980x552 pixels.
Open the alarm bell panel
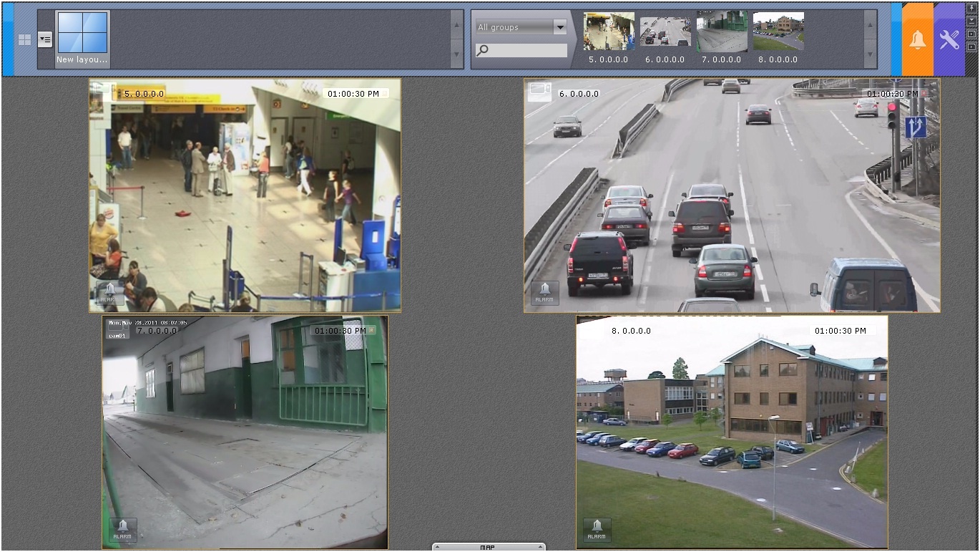pos(917,39)
